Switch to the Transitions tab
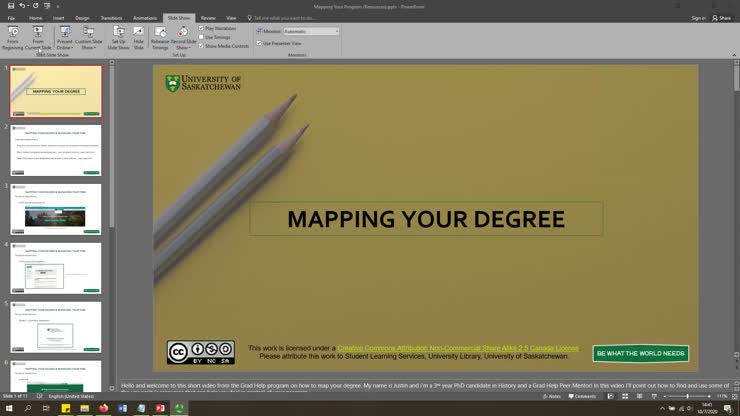This screenshot has height=416, width=740. tap(111, 18)
